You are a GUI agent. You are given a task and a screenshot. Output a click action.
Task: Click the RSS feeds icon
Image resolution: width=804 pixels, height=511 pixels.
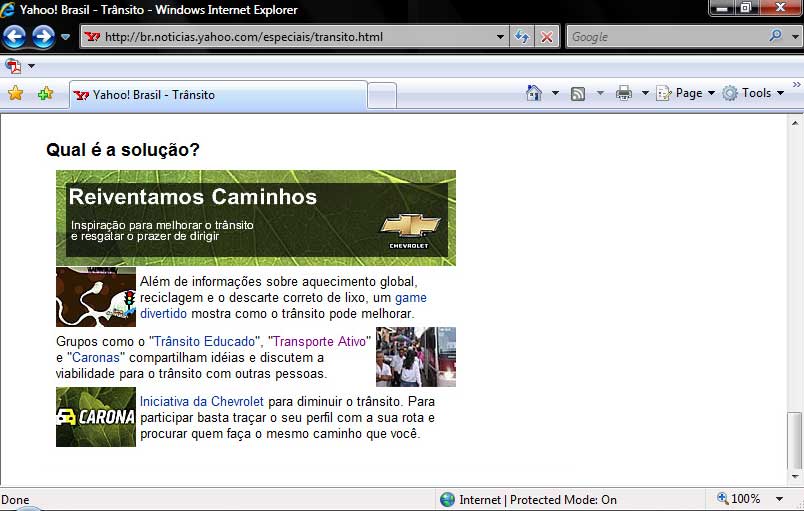(578, 93)
